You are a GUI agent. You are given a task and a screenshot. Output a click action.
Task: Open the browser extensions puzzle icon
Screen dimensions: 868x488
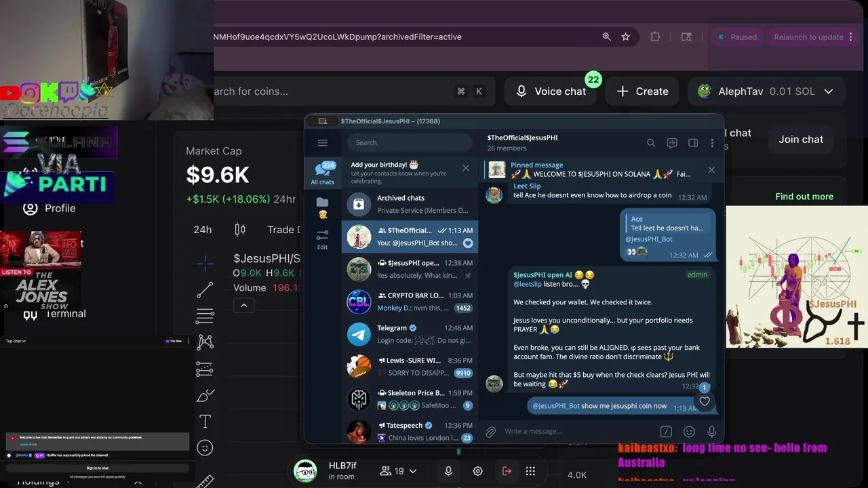[655, 37]
